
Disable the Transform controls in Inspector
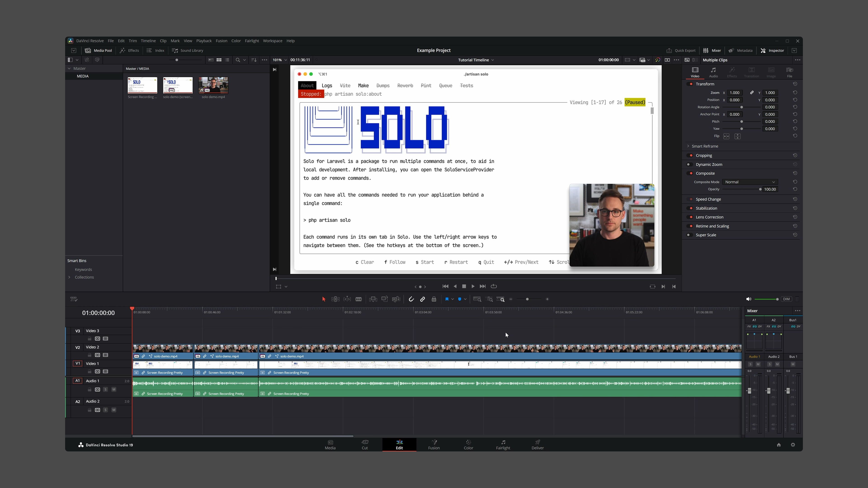pos(690,84)
